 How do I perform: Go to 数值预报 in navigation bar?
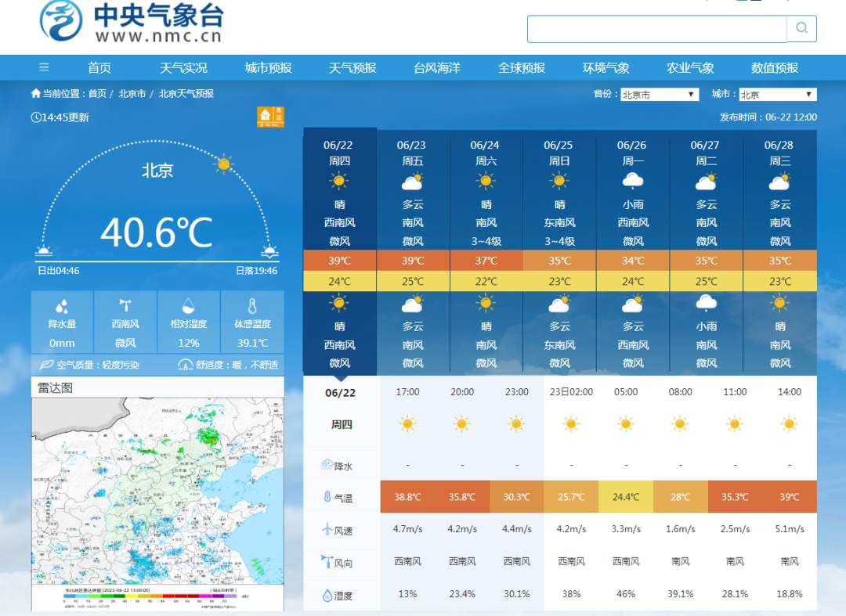[x=774, y=68]
